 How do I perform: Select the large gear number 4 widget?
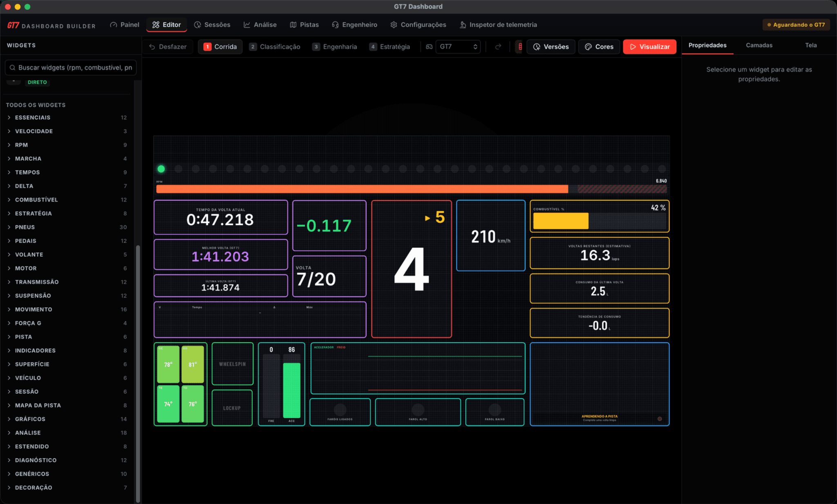tap(411, 269)
